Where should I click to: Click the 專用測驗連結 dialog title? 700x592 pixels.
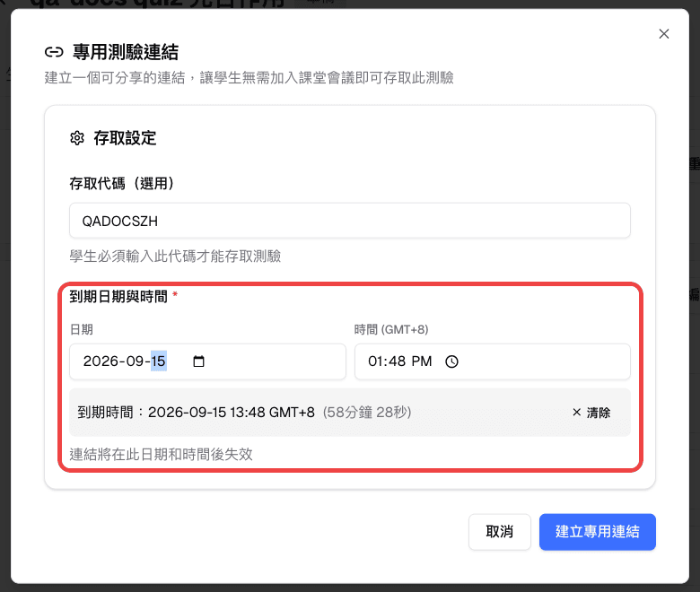126,52
